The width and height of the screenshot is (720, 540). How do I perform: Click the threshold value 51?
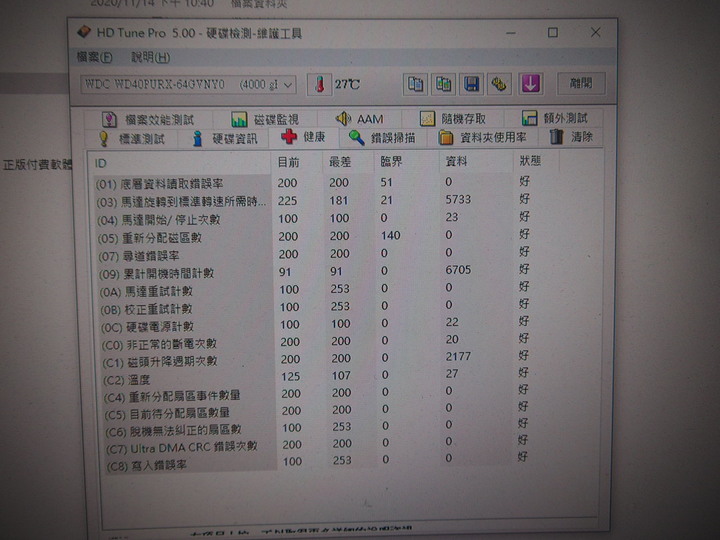tap(386, 182)
